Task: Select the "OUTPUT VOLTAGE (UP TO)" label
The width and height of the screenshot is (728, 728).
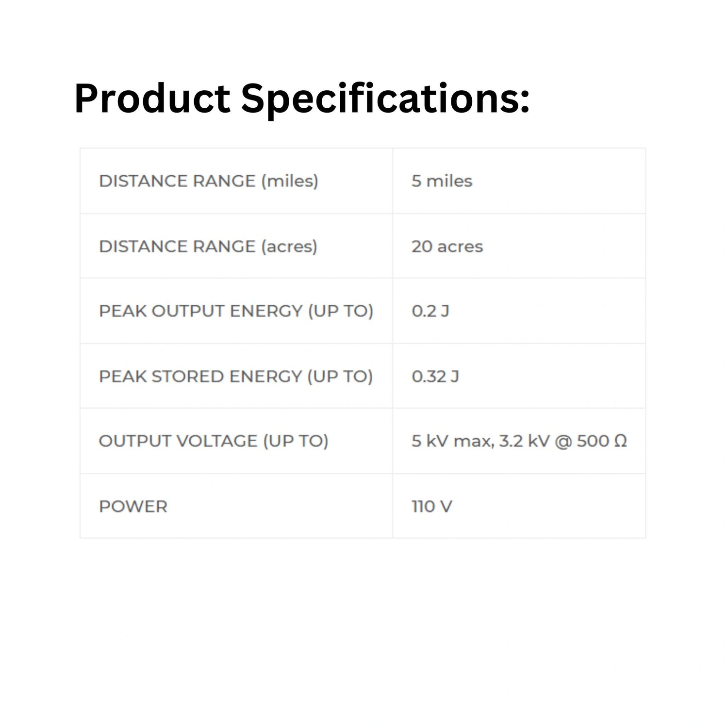Action: coord(214,441)
